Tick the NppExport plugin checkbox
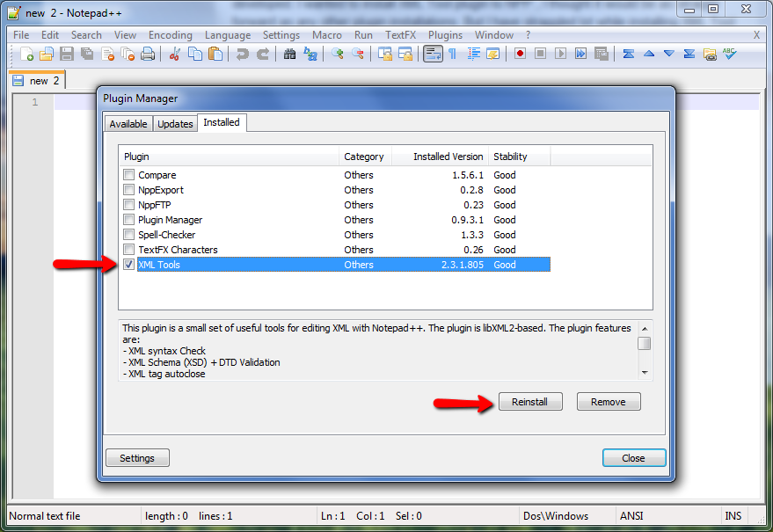This screenshot has width=773, height=532. (128, 189)
